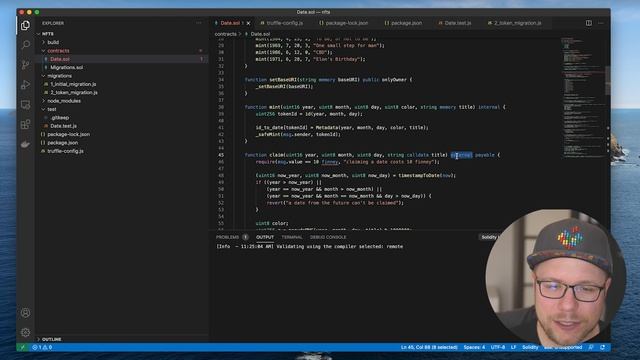The image size is (640, 360).
Task: Click errors and warnings count in status bar
Action: point(42,347)
